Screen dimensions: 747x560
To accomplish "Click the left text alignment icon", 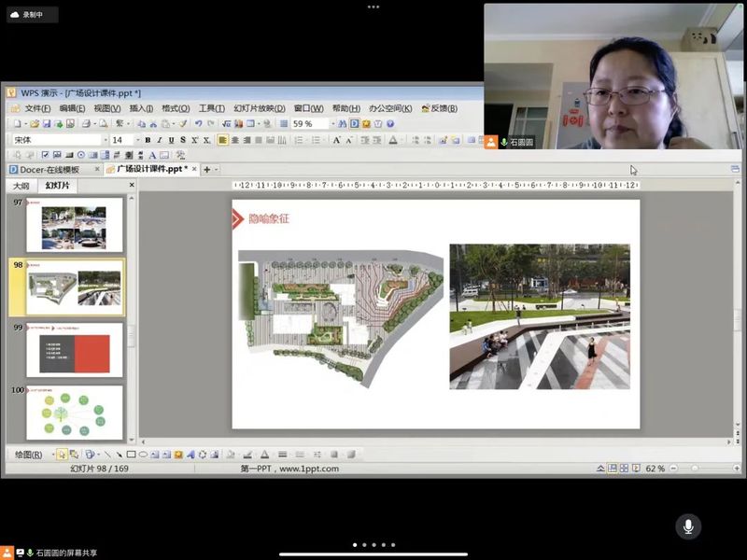I will (223, 140).
